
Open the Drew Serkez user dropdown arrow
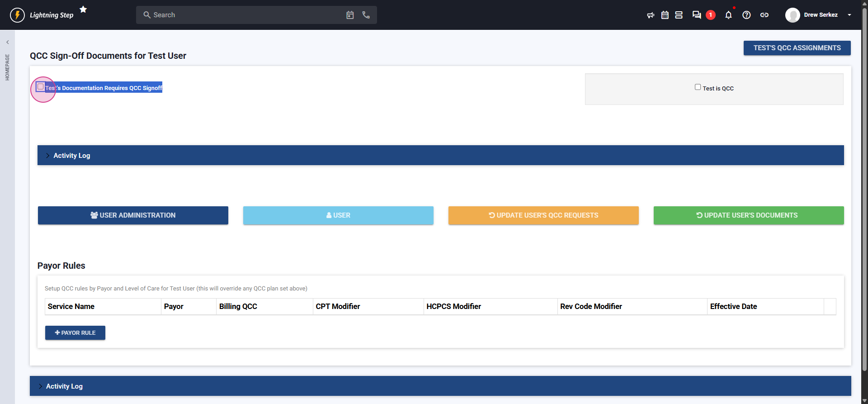pyautogui.click(x=849, y=15)
